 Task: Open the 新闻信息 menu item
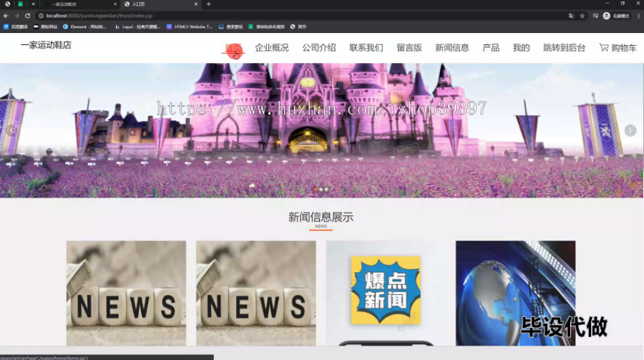coord(452,48)
